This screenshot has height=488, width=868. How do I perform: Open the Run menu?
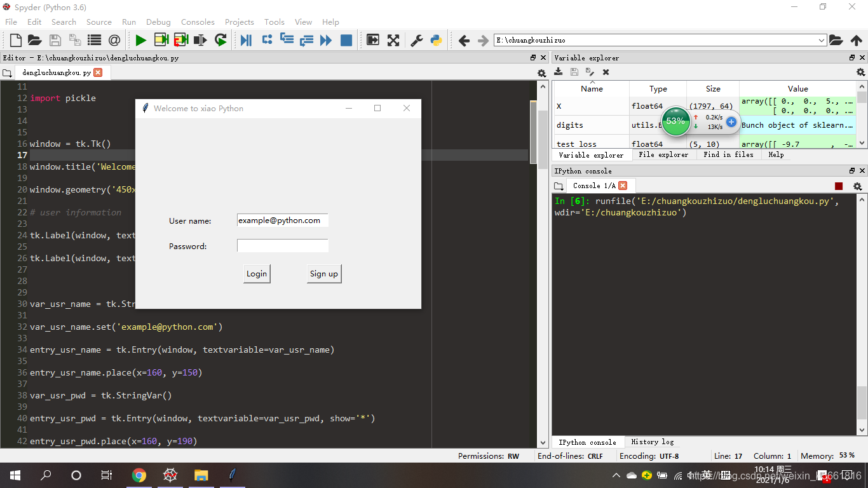tap(129, 22)
